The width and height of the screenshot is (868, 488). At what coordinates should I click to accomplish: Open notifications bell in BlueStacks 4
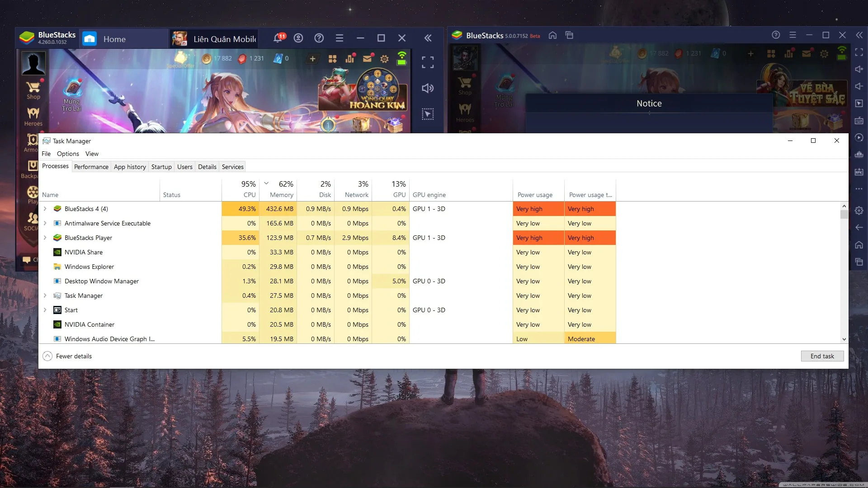click(x=278, y=38)
